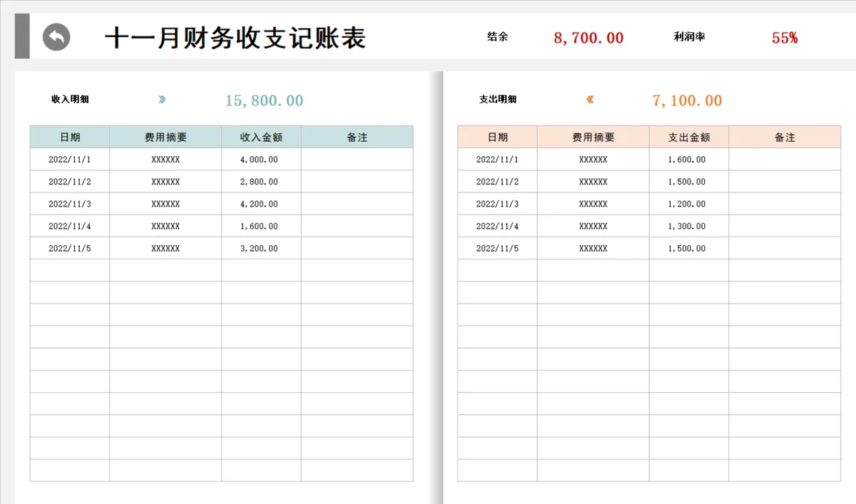Select the income total 15,800.00
The image size is (856, 504).
coord(264,101)
